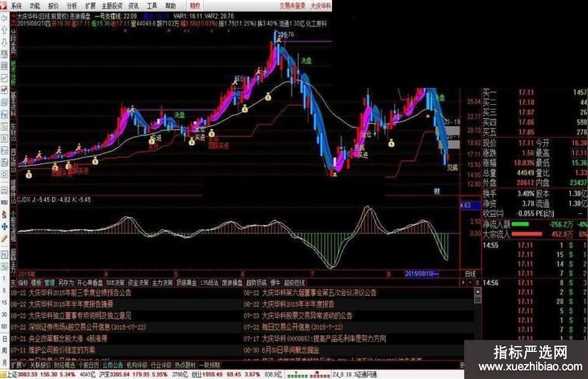Select the 周 period in left column

(x=4, y=350)
